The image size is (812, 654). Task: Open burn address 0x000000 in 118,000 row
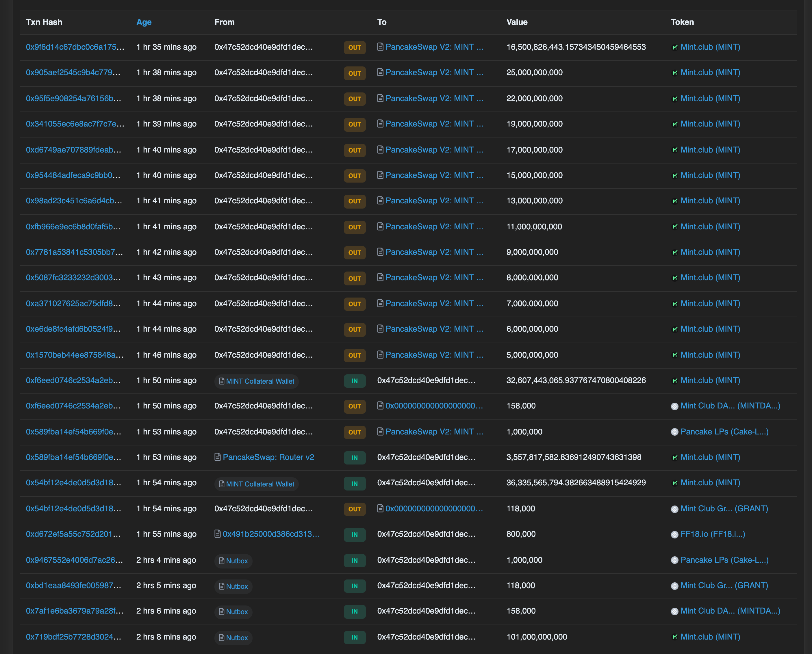pyautogui.click(x=434, y=509)
